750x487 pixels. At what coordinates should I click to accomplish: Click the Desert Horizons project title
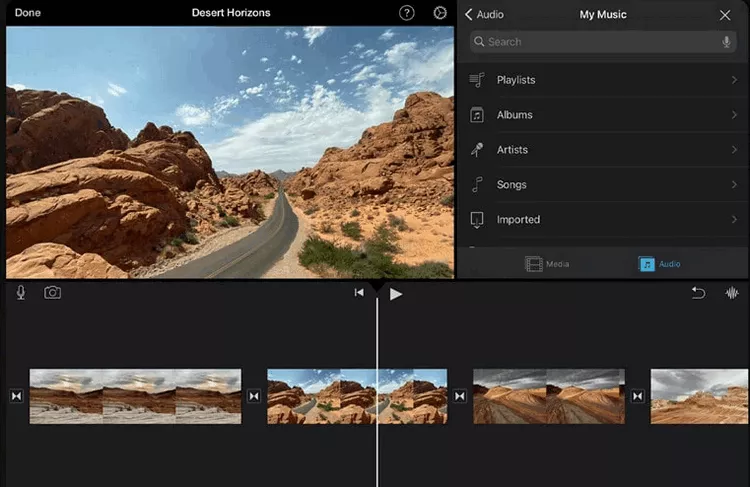point(231,13)
